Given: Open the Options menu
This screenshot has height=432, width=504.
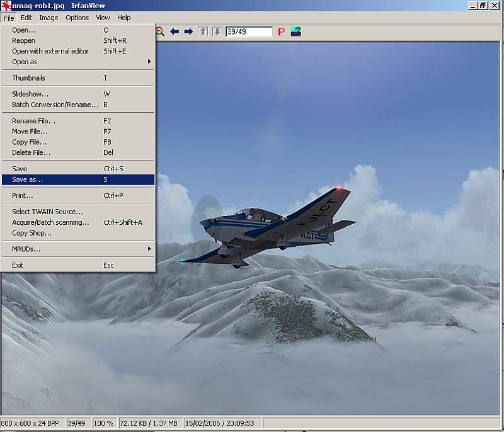Looking at the screenshot, I should pos(77,18).
